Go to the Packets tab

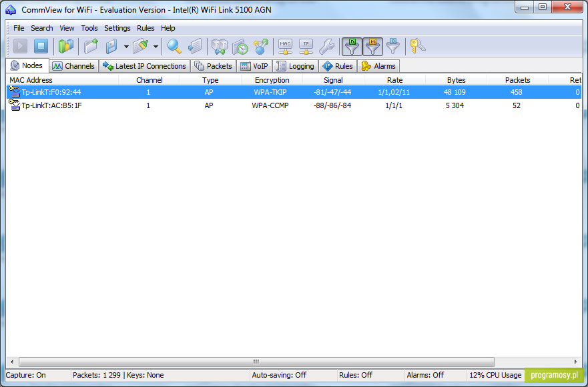214,66
